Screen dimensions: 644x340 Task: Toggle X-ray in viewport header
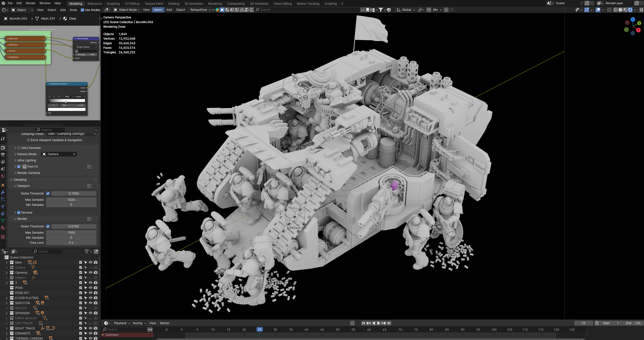coord(609,10)
